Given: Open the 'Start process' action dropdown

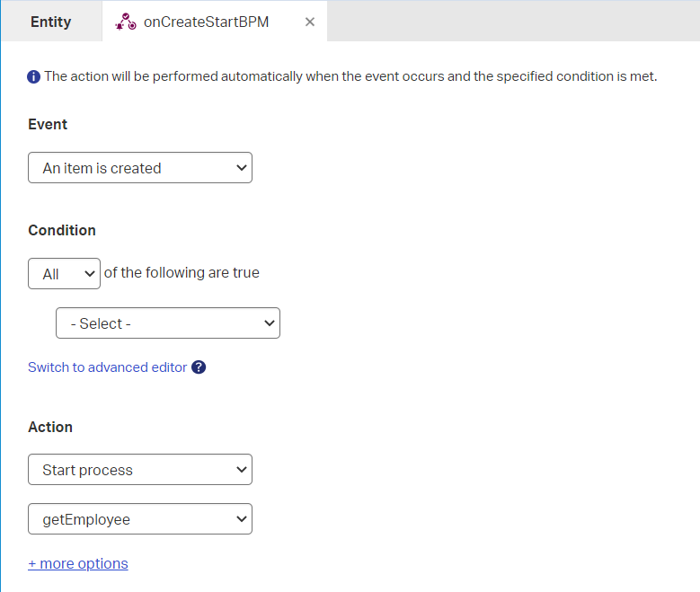Looking at the screenshot, I should pyautogui.click(x=139, y=470).
